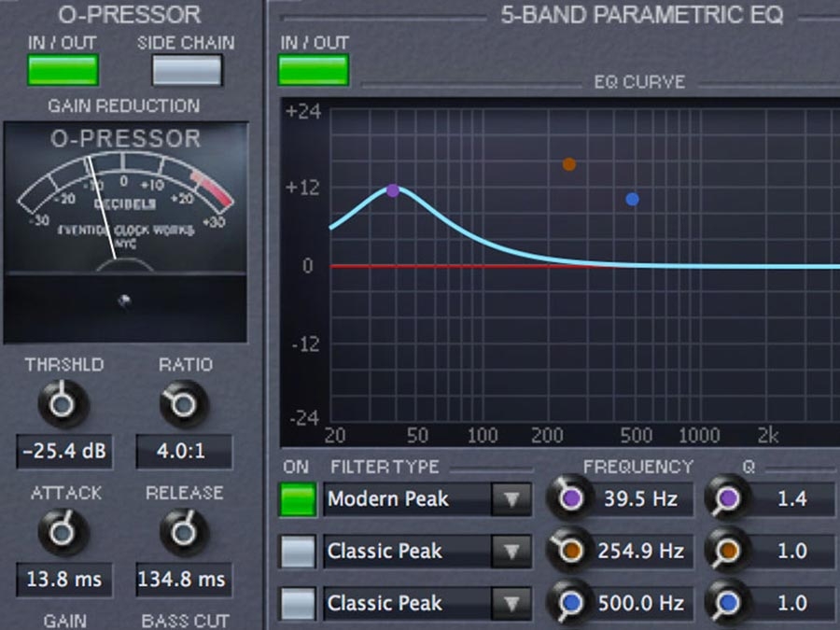
Task: Toggle the O-Pressor IN / OUT button
Action: 63,70
